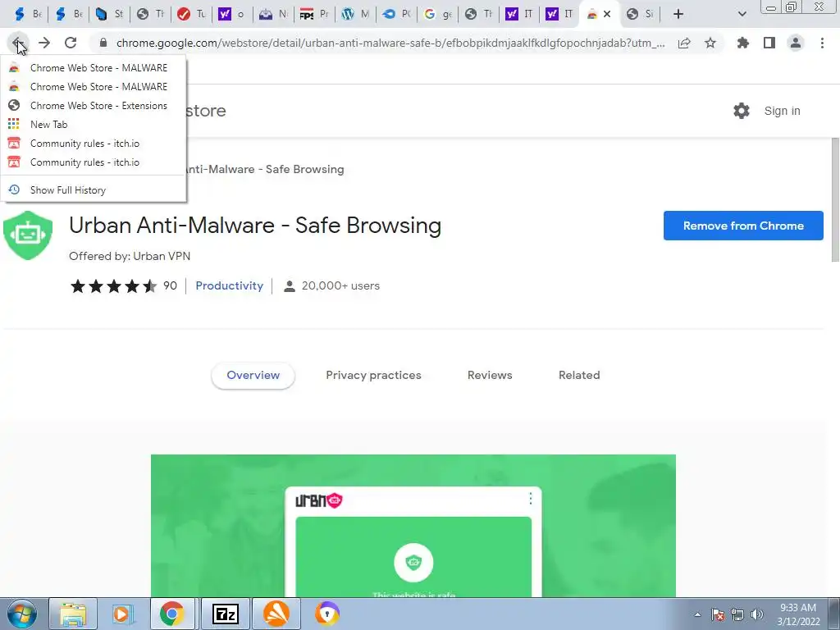Open 7-Zip from taskbar
840x630 pixels.
point(226,614)
